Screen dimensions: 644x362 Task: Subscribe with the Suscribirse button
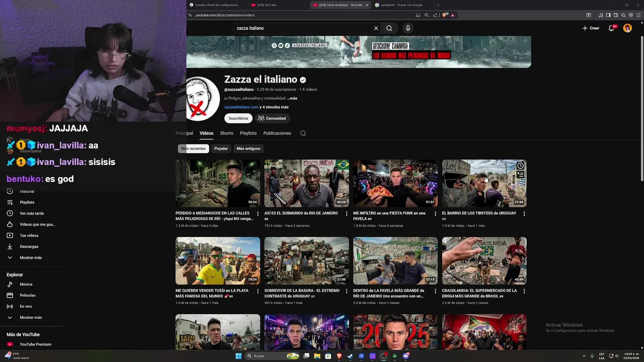pos(238,118)
